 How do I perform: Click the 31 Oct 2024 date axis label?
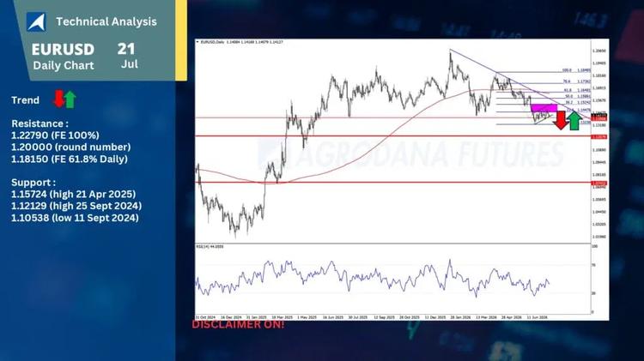pos(205,317)
